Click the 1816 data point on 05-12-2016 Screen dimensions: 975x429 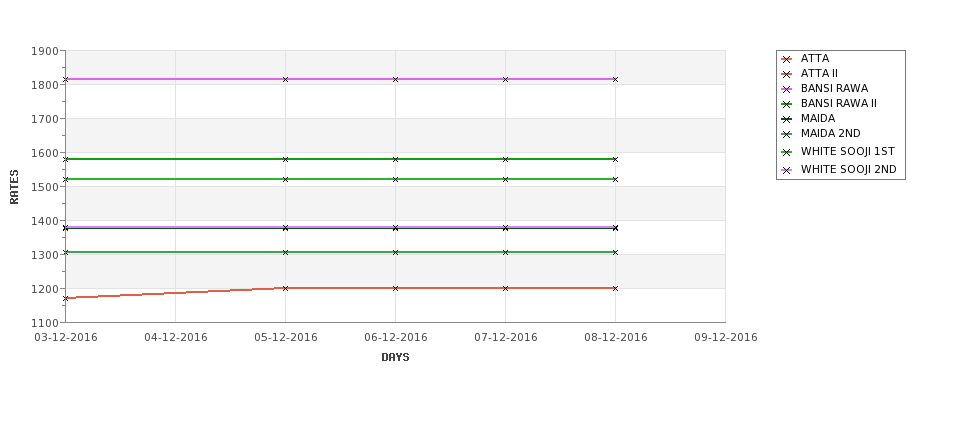(285, 80)
